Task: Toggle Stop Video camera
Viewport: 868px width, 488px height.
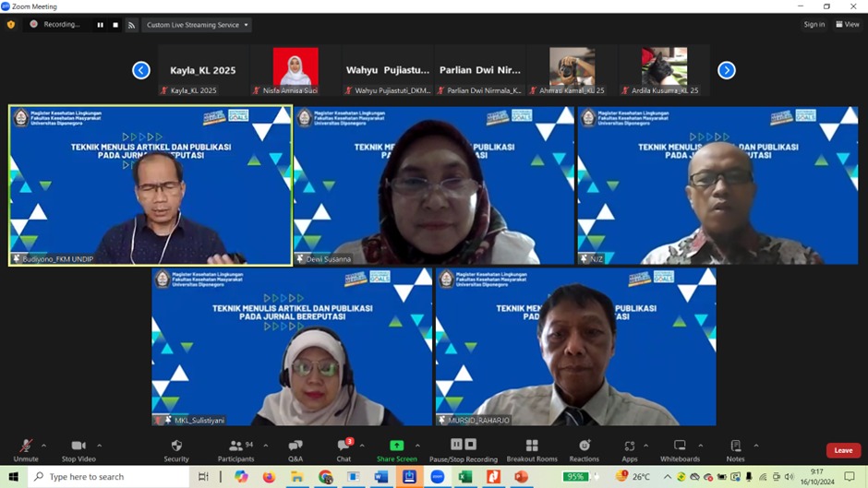Action: point(78,446)
